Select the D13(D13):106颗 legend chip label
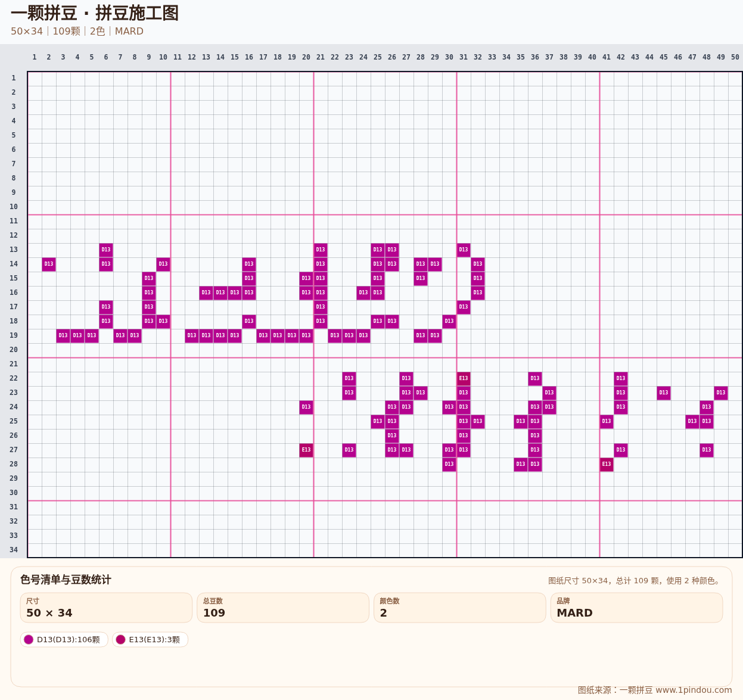The width and height of the screenshot is (743, 700). pos(69,639)
